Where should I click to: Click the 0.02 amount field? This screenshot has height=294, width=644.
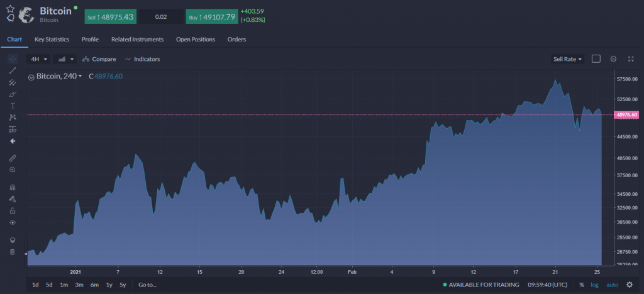coord(161,17)
